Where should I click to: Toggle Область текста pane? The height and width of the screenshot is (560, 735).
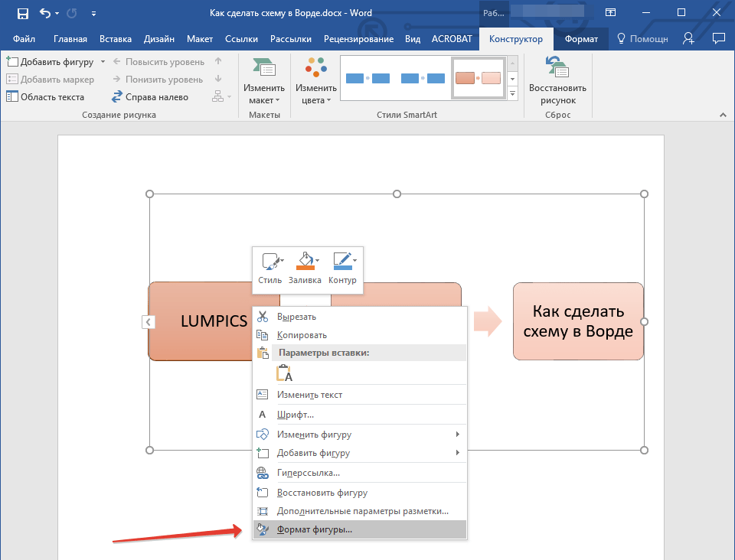click(46, 97)
